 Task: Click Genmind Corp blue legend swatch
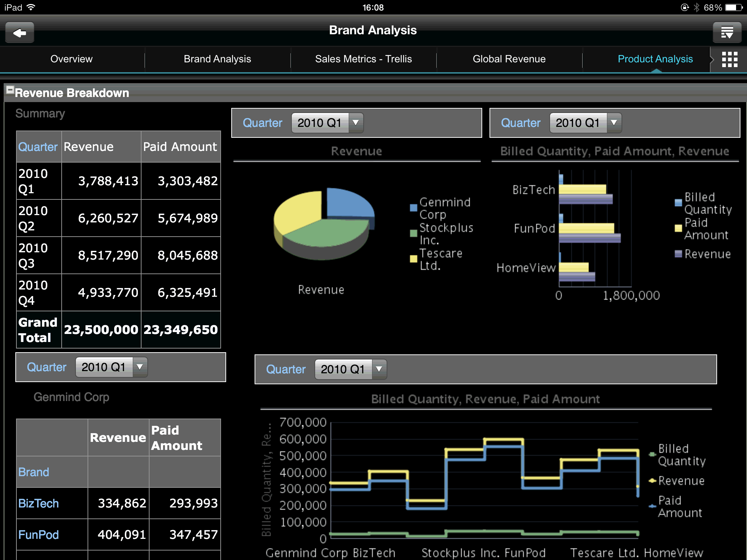[414, 208]
